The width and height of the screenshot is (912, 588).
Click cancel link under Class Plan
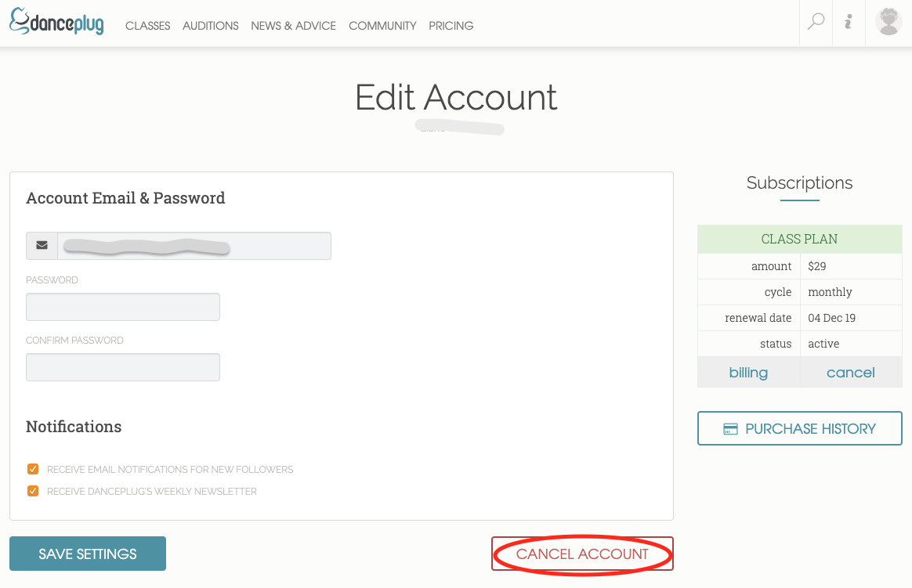click(850, 373)
